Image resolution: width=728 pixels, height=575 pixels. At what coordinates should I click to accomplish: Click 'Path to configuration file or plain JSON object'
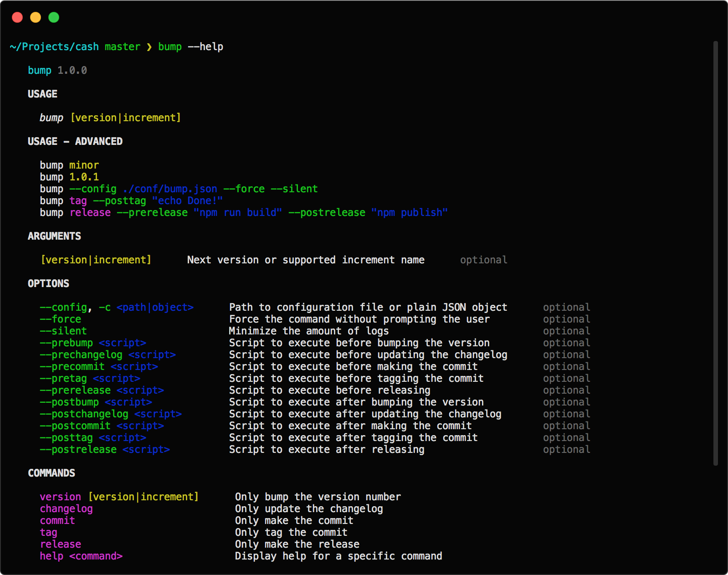[368, 307]
